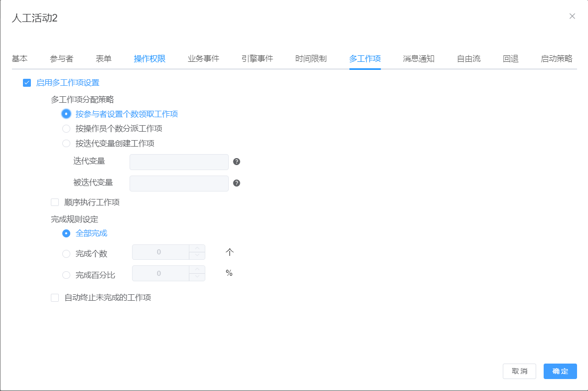Open the 操作权限 tab
The height and width of the screenshot is (391, 588).
pos(149,59)
